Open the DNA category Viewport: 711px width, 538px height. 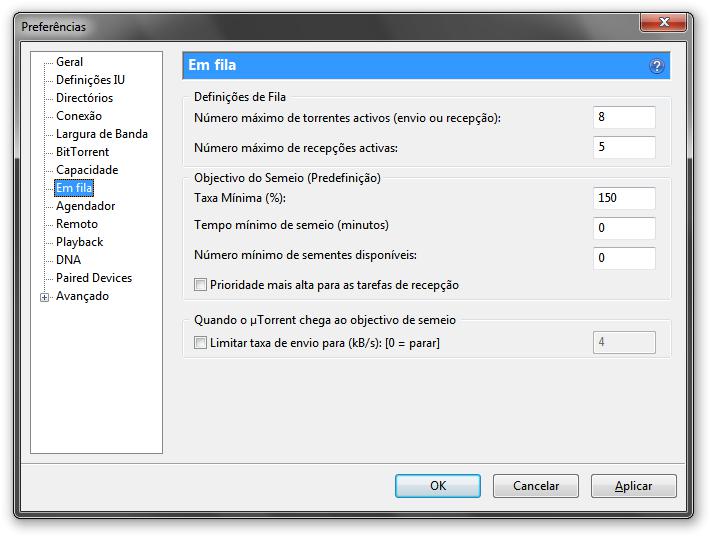click(68, 260)
